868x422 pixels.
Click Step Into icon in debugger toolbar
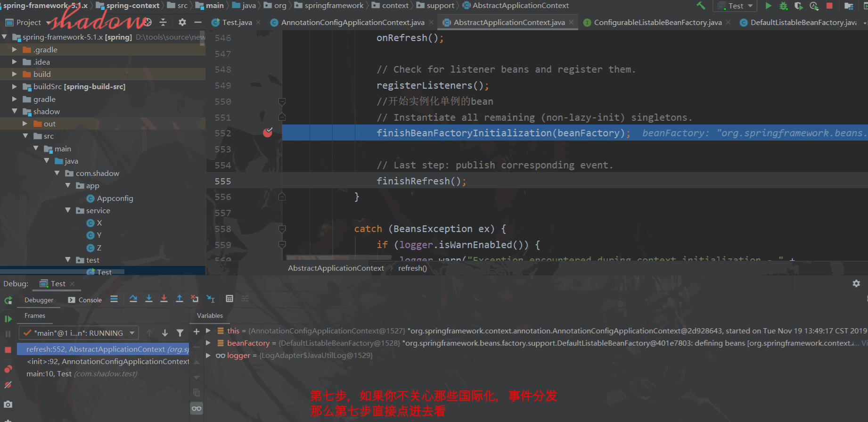point(149,298)
